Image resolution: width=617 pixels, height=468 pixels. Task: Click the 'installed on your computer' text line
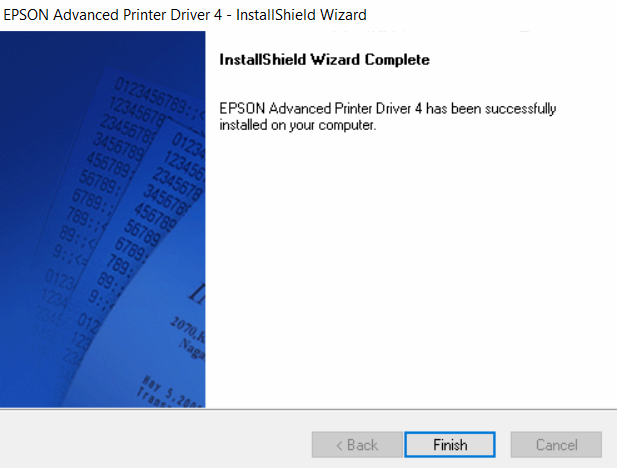(297, 126)
